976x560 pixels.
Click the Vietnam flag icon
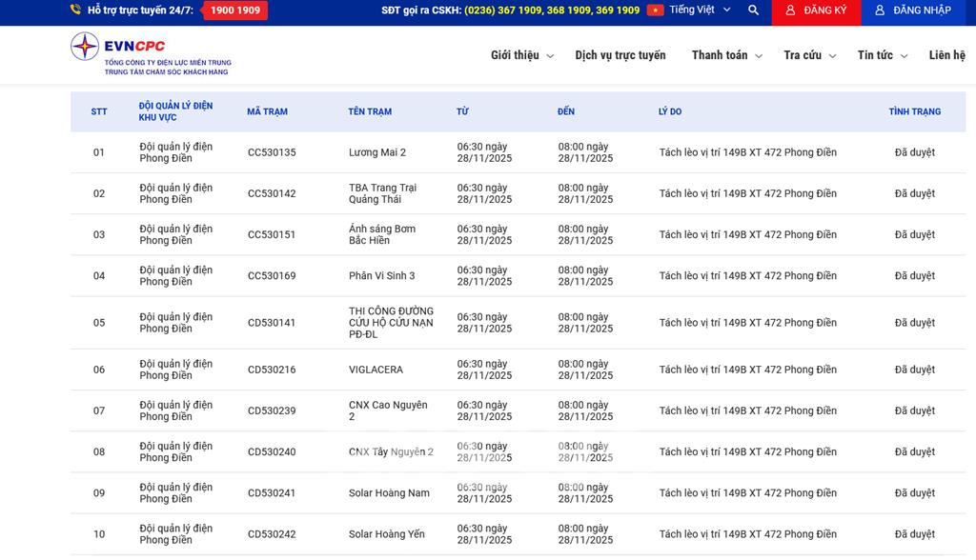point(655,10)
